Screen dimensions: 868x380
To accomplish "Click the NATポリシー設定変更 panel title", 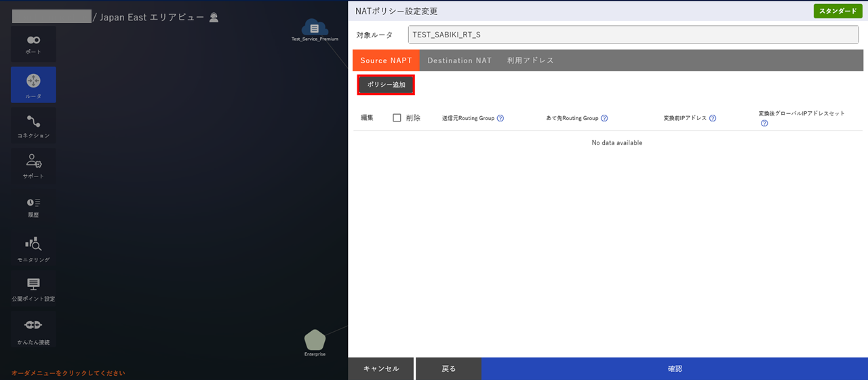I will click(x=397, y=12).
